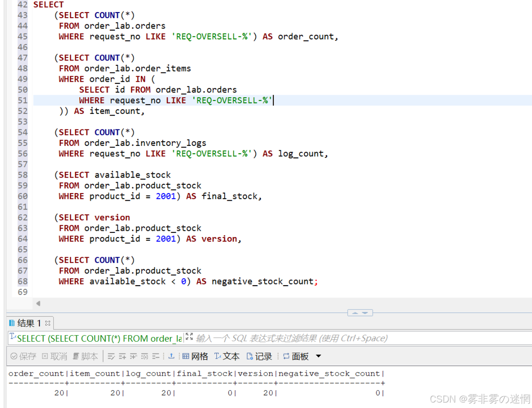
Task: Click the export results upload icon
Action: point(171,356)
